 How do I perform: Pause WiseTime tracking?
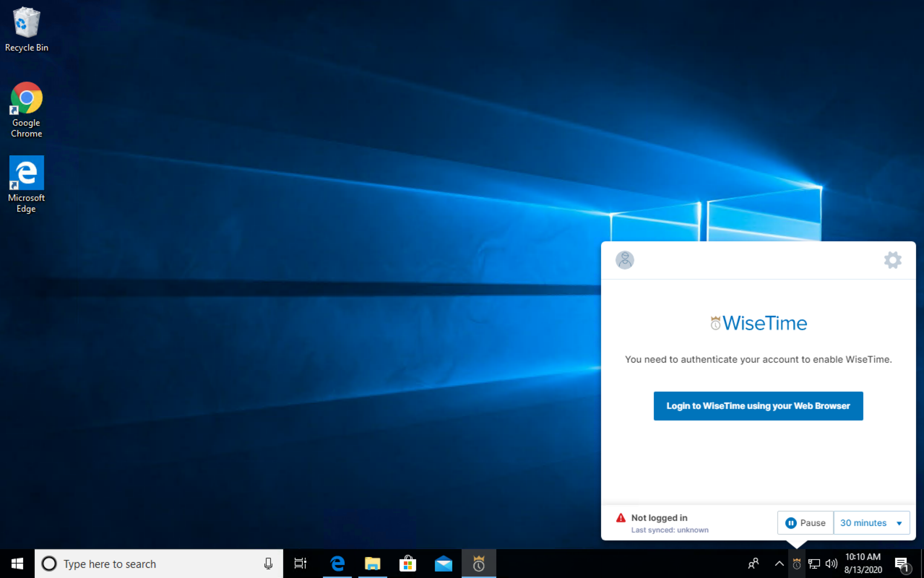pos(805,523)
